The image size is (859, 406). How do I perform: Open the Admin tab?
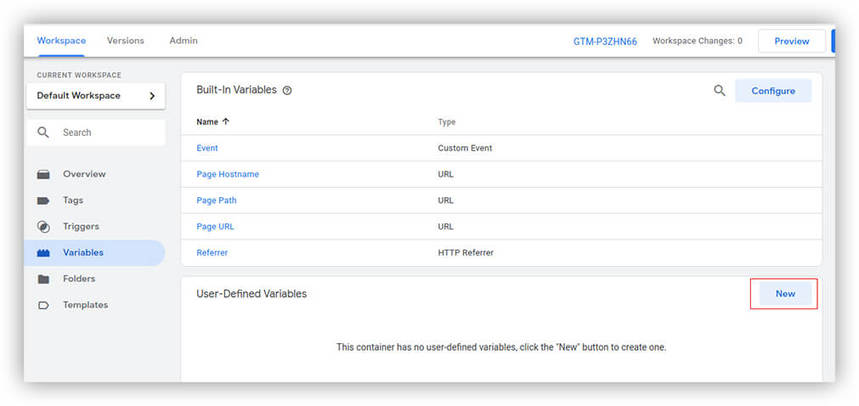[x=183, y=41]
